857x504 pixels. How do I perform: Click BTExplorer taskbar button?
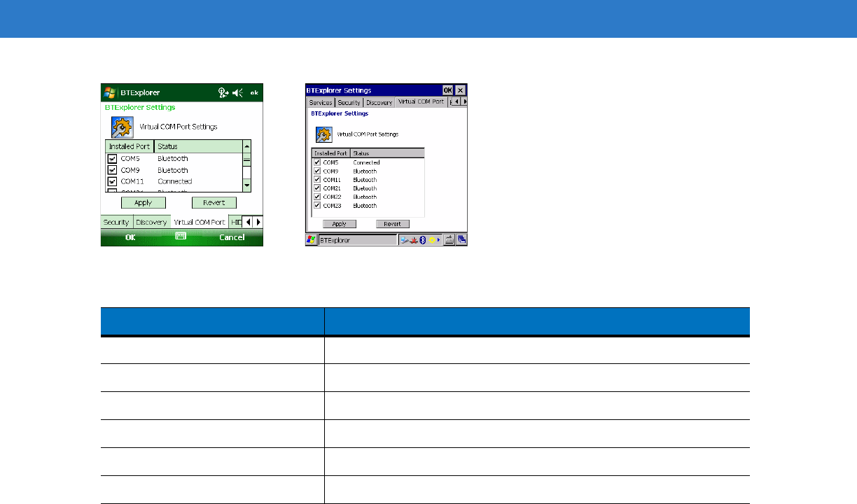(x=357, y=240)
